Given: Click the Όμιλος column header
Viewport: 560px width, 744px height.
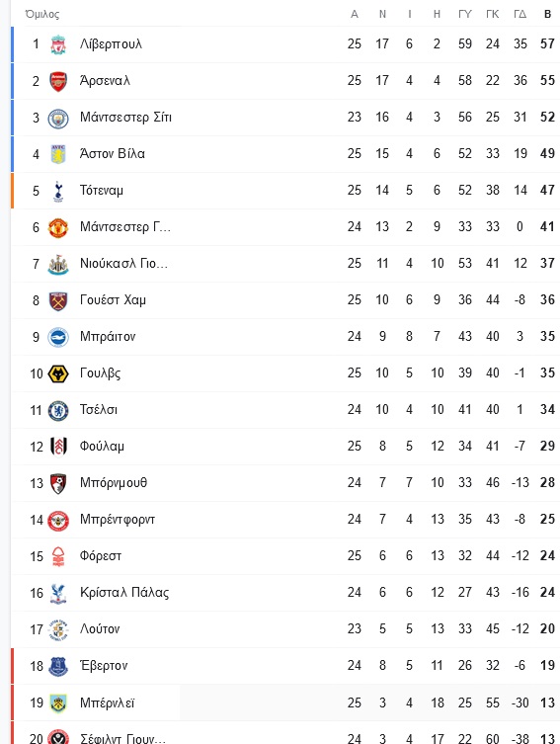Looking at the screenshot, I should (42, 14).
